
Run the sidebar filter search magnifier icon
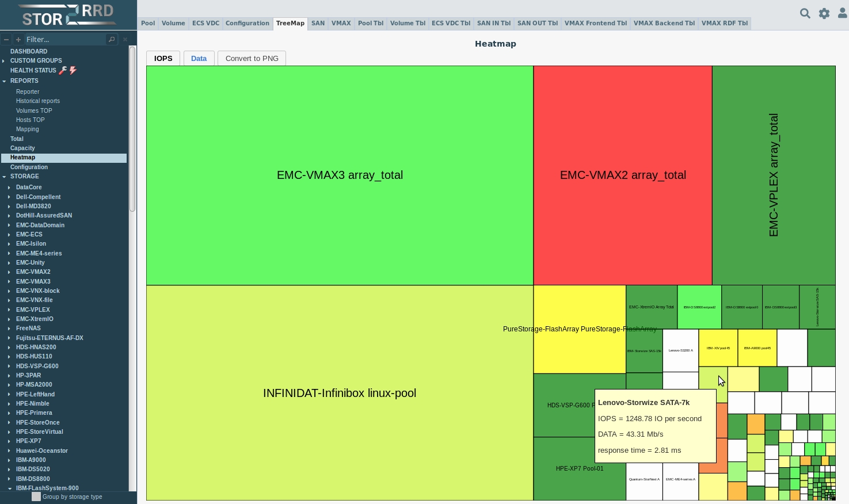pyautogui.click(x=111, y=39)
